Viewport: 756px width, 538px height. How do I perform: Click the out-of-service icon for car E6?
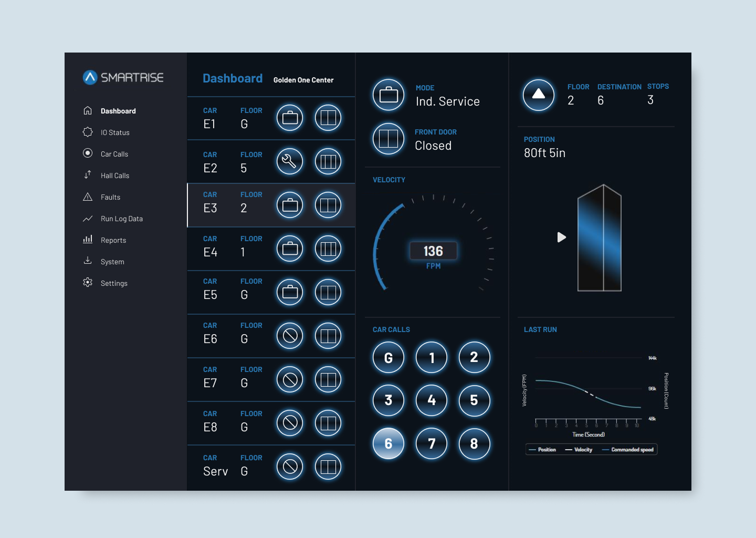290,336
